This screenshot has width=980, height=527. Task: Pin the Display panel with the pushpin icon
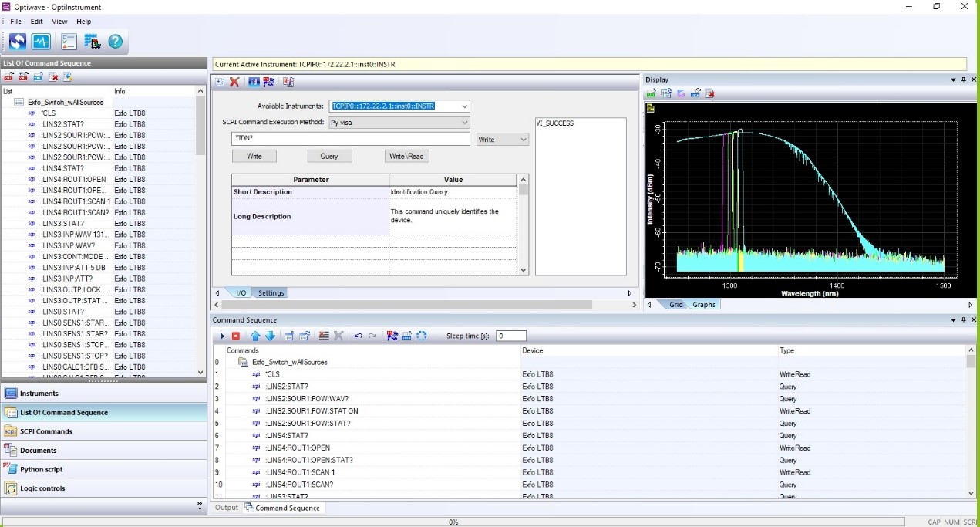click(963, 79)
